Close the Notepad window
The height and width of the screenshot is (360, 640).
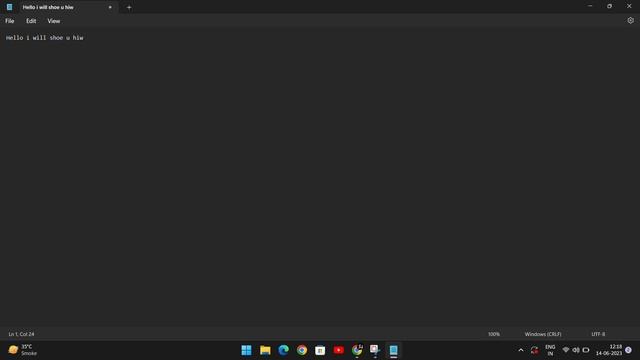(x=629, y=6)
